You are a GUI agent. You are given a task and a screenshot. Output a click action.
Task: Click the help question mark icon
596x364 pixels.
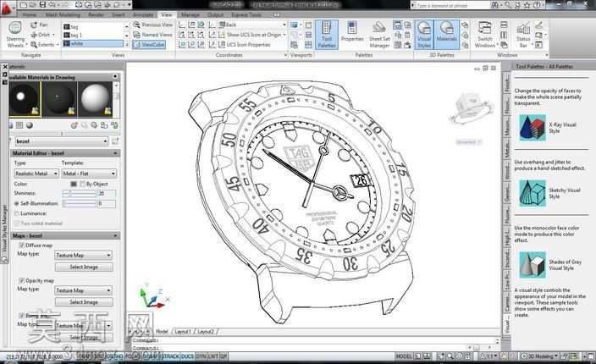click(x=537, y=5)
